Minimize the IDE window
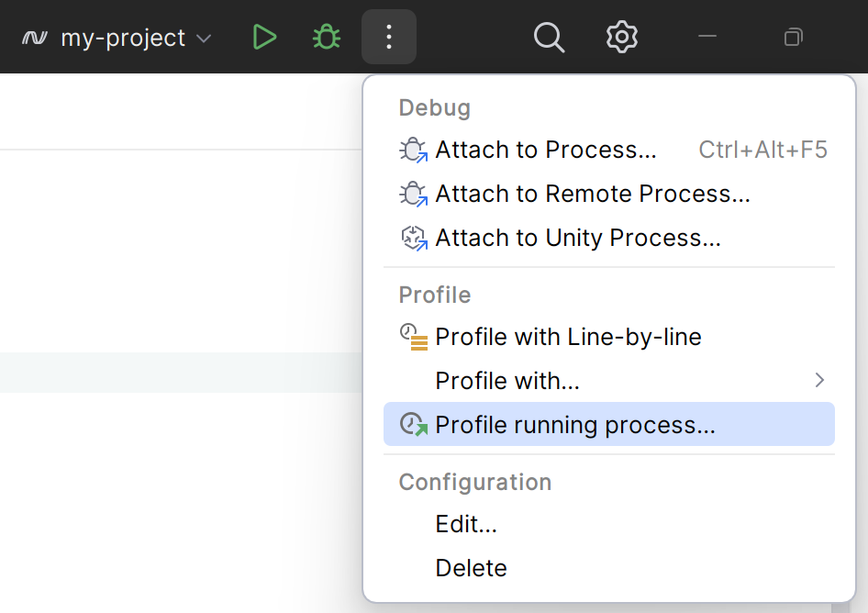 pyautogui.click(x=707, y=38)
